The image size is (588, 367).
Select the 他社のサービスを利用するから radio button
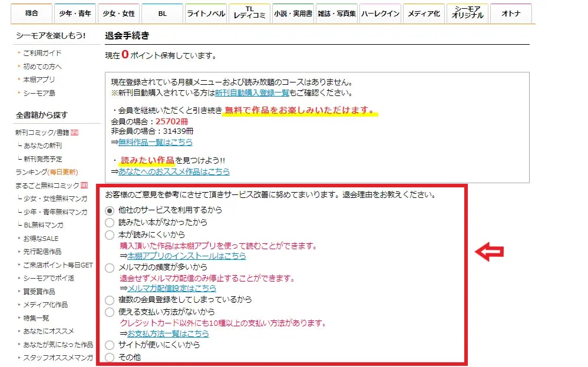(x=109, y=210)
